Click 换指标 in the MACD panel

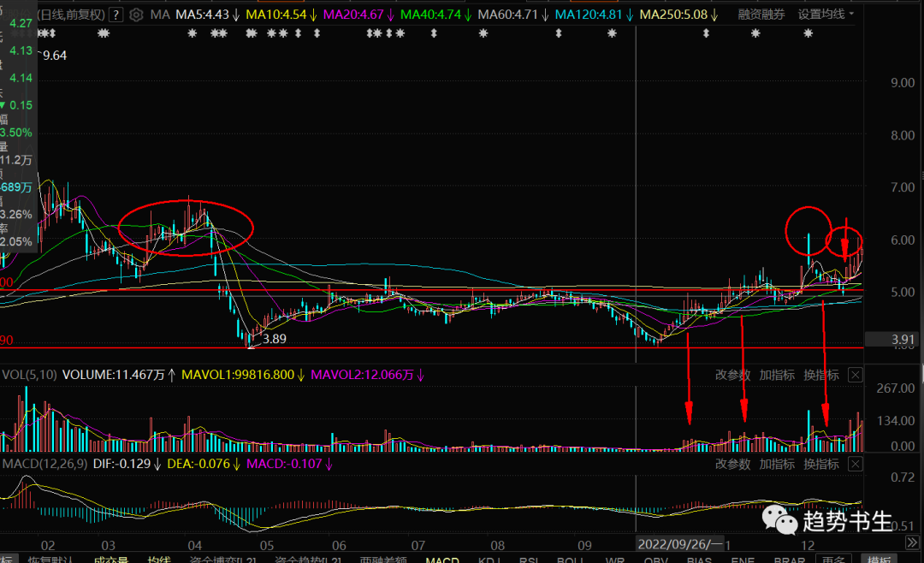[821, 464]
